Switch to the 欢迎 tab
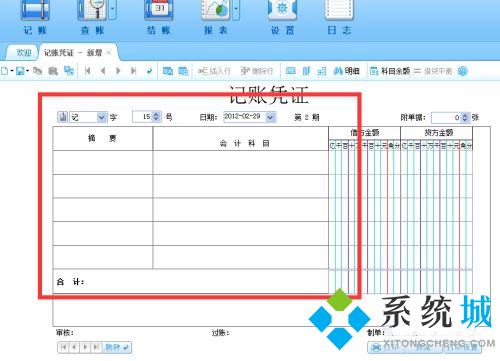Screen dimensions: 500x361 click(x=23, y=53)
